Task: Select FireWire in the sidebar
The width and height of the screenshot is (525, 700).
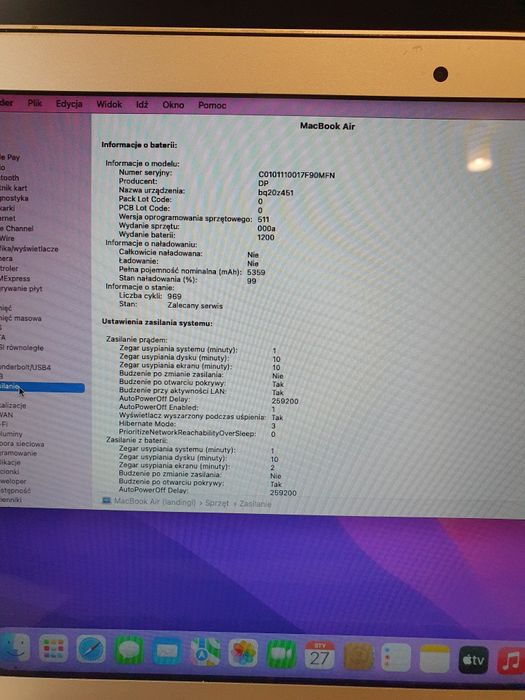Action: coord(7,238)
